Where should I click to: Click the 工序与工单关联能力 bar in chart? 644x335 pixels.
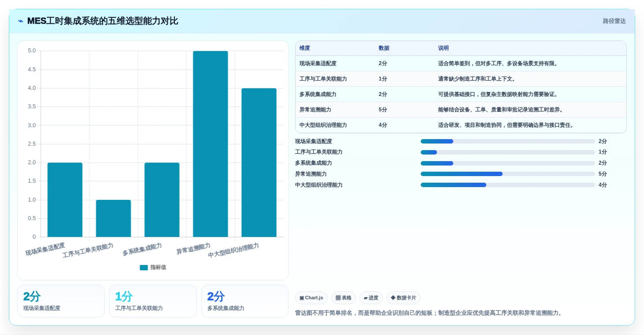point(113,218)
